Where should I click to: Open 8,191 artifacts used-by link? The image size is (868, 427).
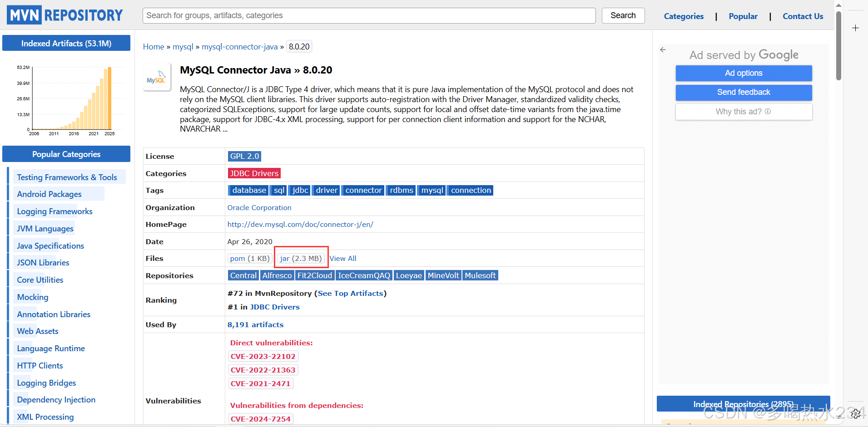(255, 325)
